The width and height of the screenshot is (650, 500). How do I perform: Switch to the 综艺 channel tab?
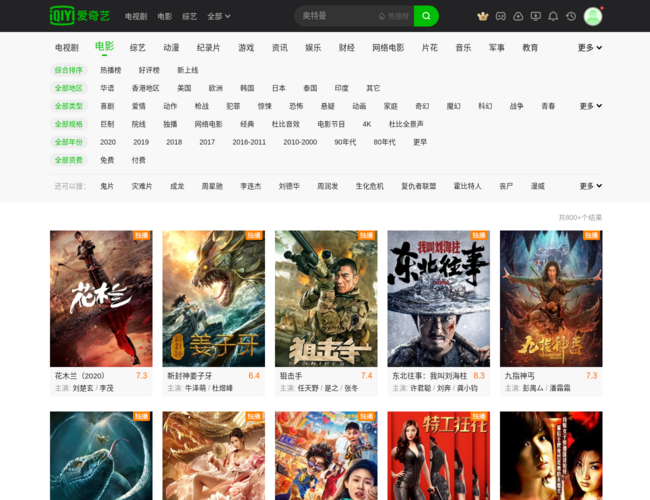[138, 48]
